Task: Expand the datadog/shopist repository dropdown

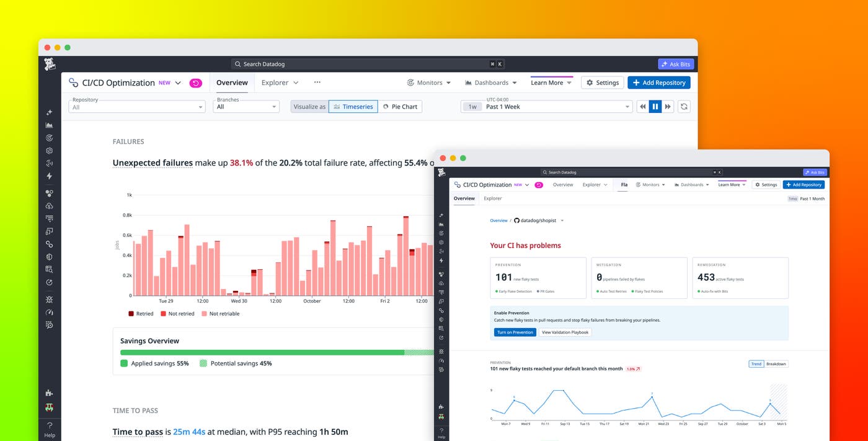Action: 562,221
